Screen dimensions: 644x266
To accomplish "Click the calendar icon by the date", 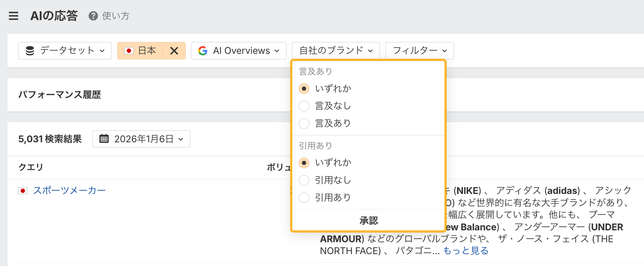I will click(x=104, y=139).
